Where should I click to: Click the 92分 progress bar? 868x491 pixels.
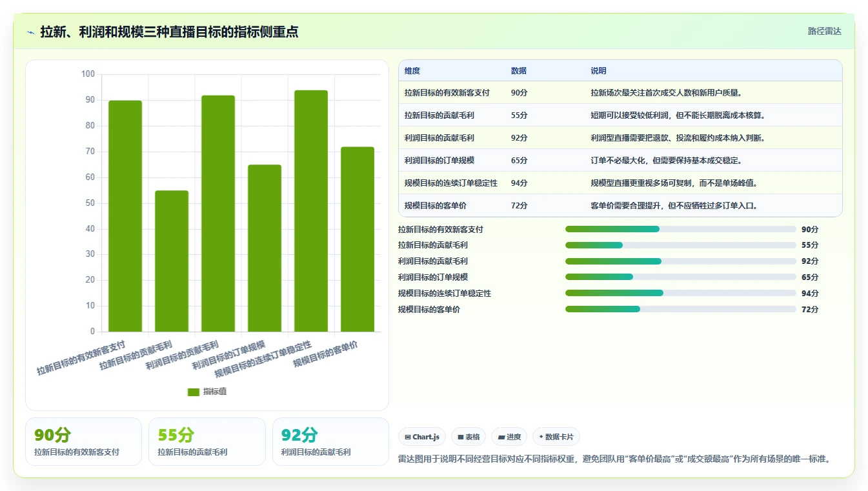pyautogui.click(x=681, y=261)
